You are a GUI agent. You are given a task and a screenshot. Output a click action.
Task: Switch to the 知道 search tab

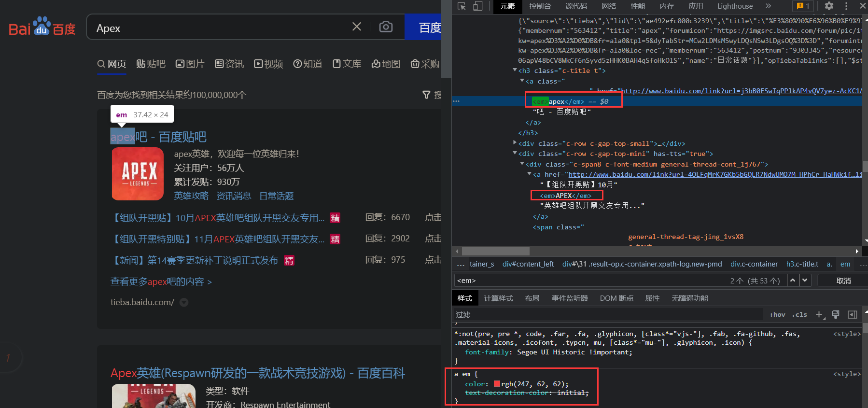pos(308,64)
